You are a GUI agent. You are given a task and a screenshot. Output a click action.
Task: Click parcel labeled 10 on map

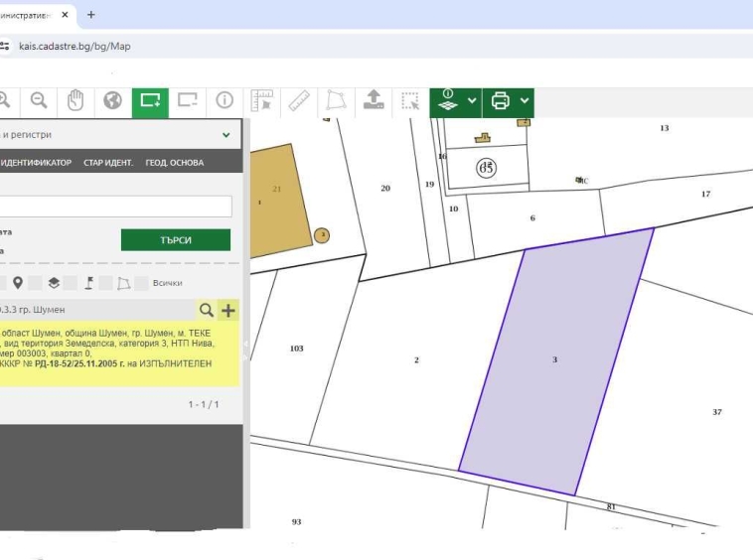453,209
